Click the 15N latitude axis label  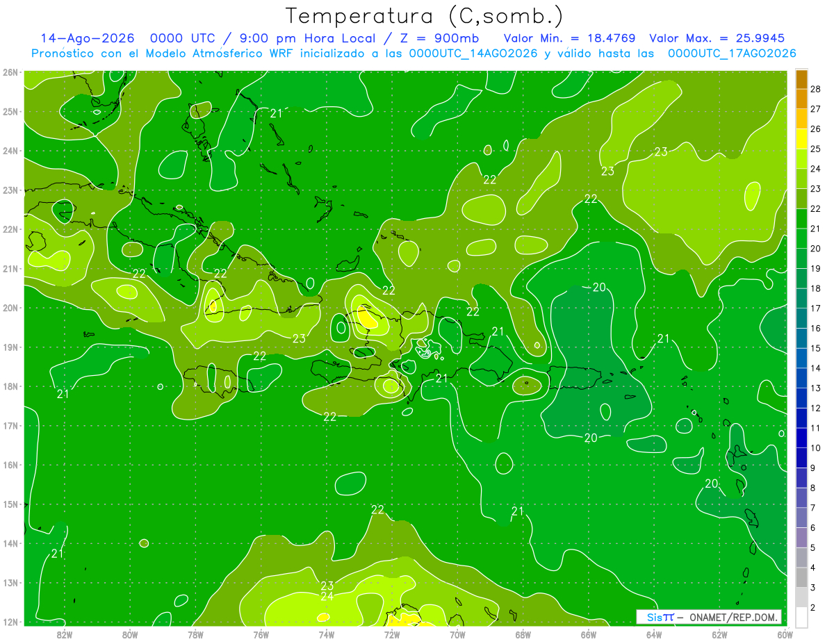click(x=10, y=504)
